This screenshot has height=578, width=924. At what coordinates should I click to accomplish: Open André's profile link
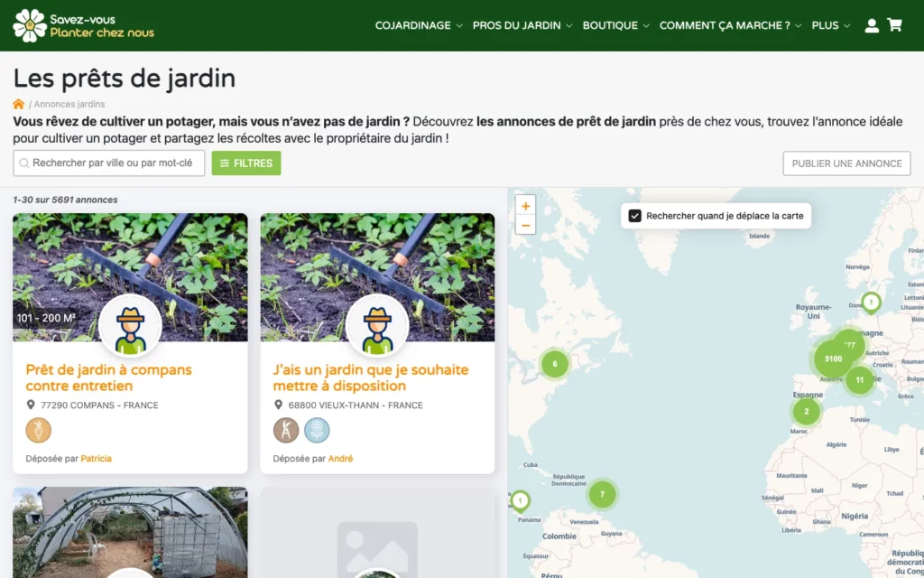click(x=340, y=458)
